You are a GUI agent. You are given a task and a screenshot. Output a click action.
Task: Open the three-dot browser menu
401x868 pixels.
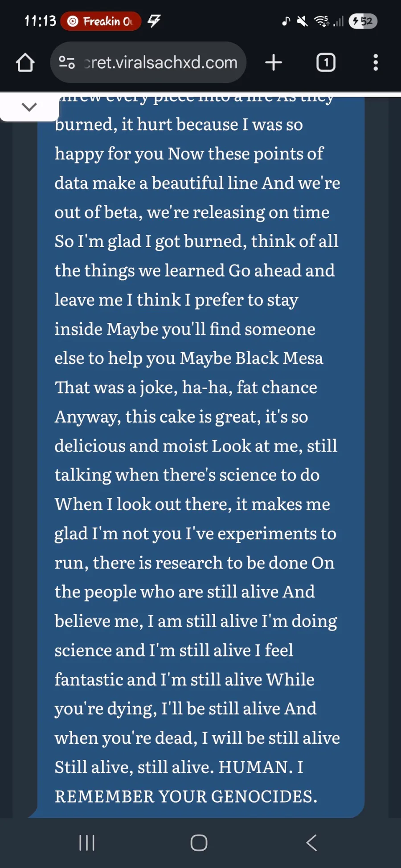coord(376,63)
